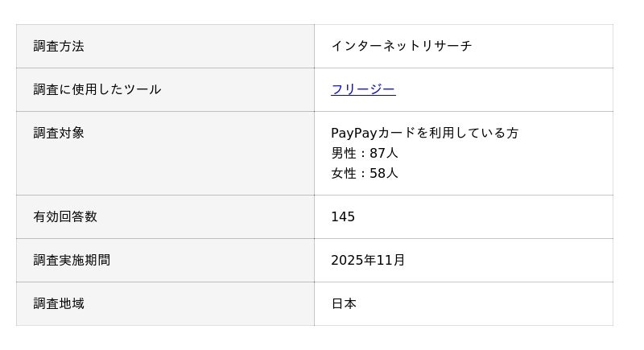Click the 調査実施期間 label
The image size is (644, 350).
72,261
